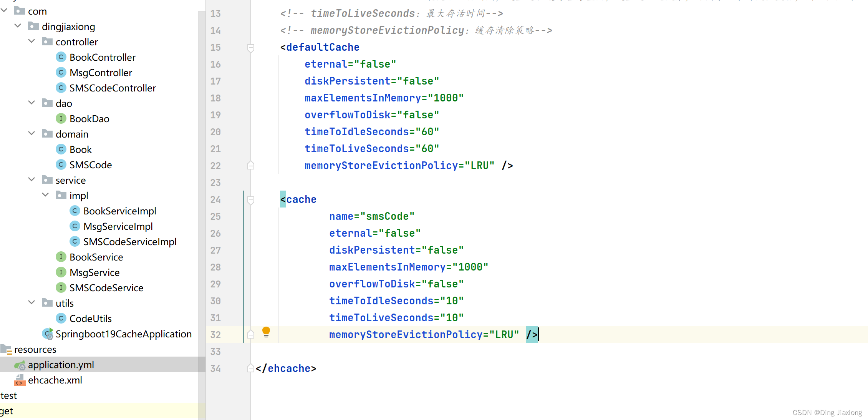Click the SMSCode class icon
Image resolution: width=868 pixels, height=420 pixels.
[61, 165]
